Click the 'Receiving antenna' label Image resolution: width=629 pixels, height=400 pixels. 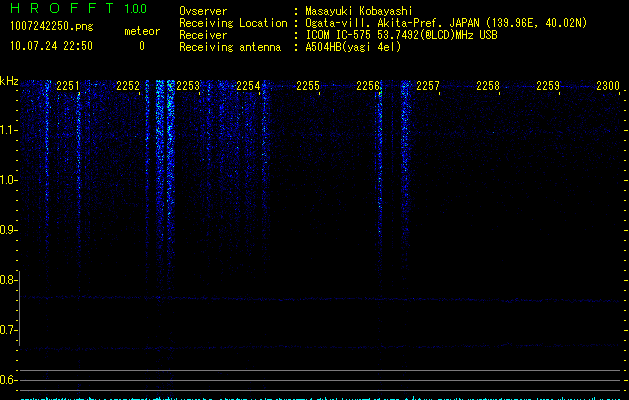click(230, 47)
